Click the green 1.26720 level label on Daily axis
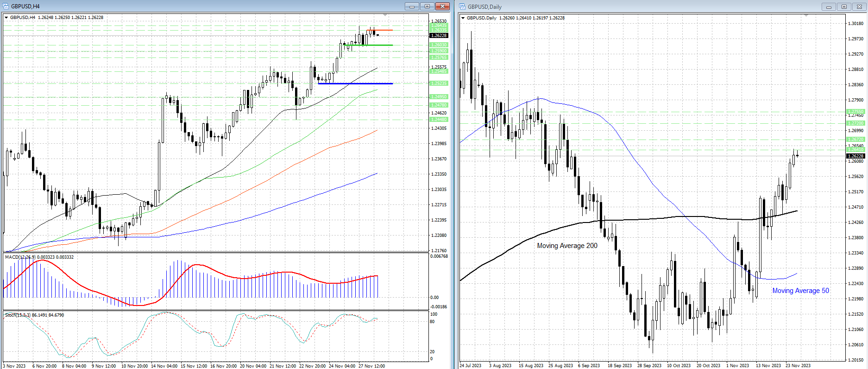This screenshot has width=868, height=369. (855, 140)
